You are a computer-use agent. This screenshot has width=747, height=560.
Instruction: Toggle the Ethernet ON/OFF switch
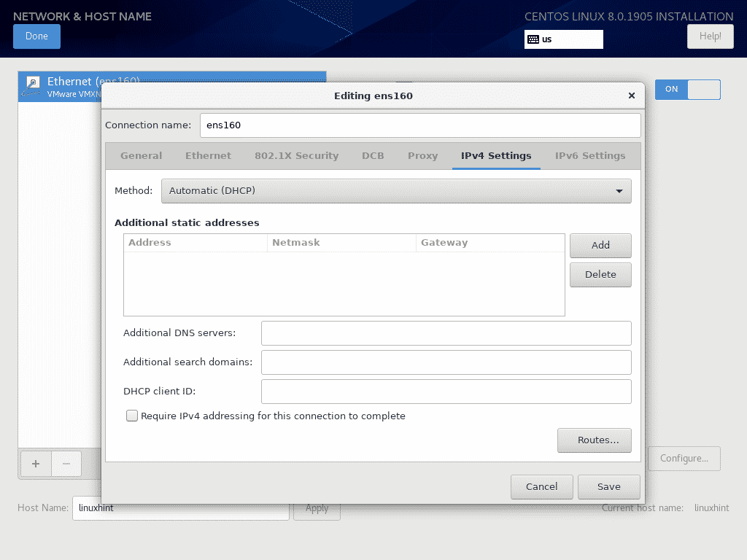coord(687,89)
